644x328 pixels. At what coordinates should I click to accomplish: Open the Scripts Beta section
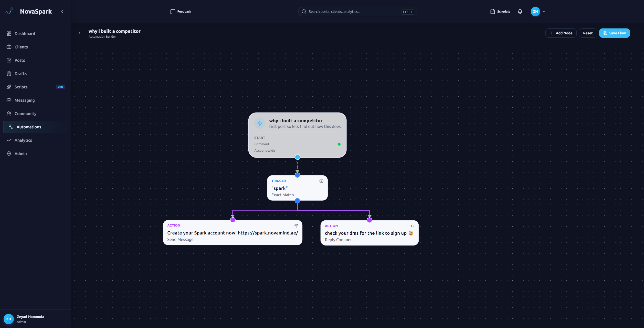(x=21, y=87)
